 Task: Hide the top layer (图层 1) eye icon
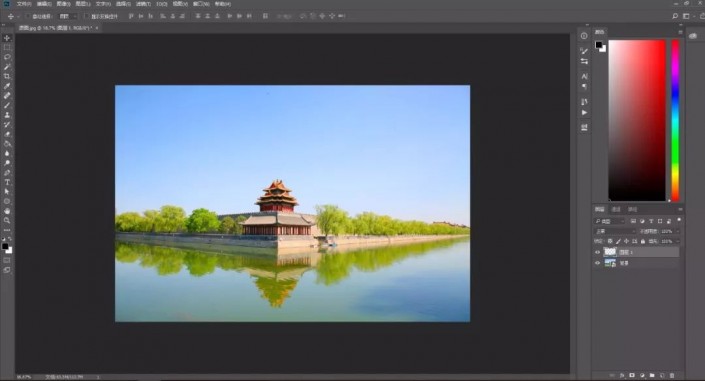(x=598, y=252)
